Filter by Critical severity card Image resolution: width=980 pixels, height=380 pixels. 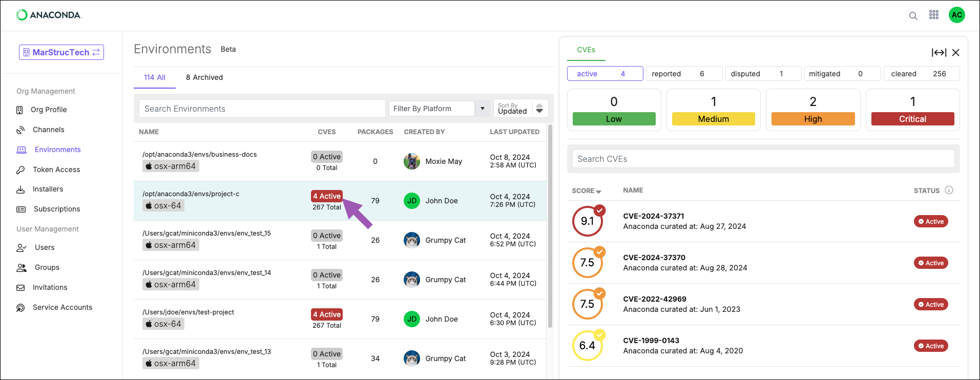click(912, 110)
